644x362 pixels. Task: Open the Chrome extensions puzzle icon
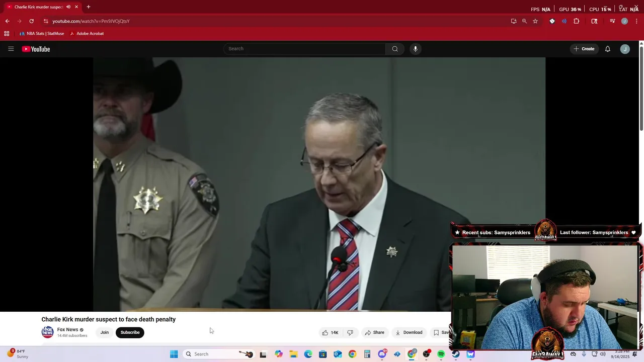coord(577,21)
